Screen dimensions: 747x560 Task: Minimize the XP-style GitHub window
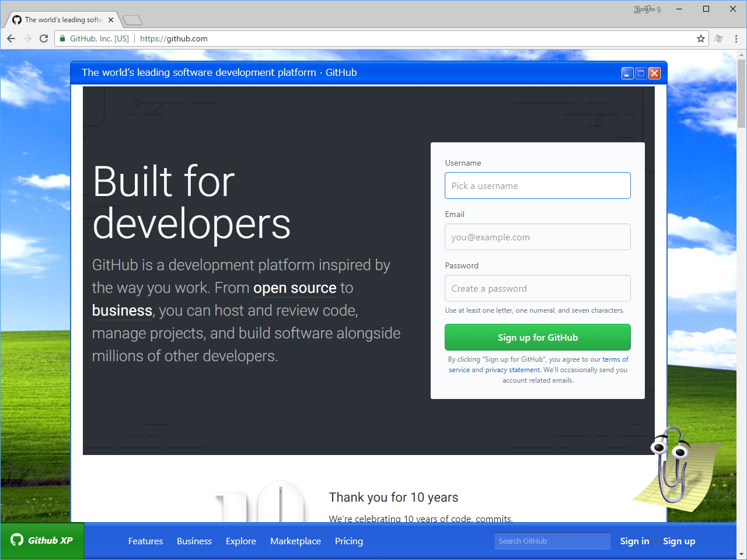pos(627,73)
